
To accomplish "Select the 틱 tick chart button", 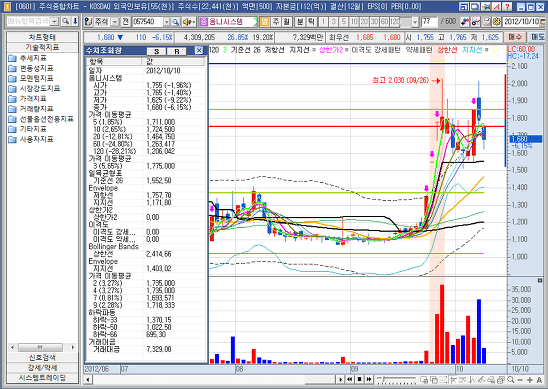I will (x=311, y=22).
